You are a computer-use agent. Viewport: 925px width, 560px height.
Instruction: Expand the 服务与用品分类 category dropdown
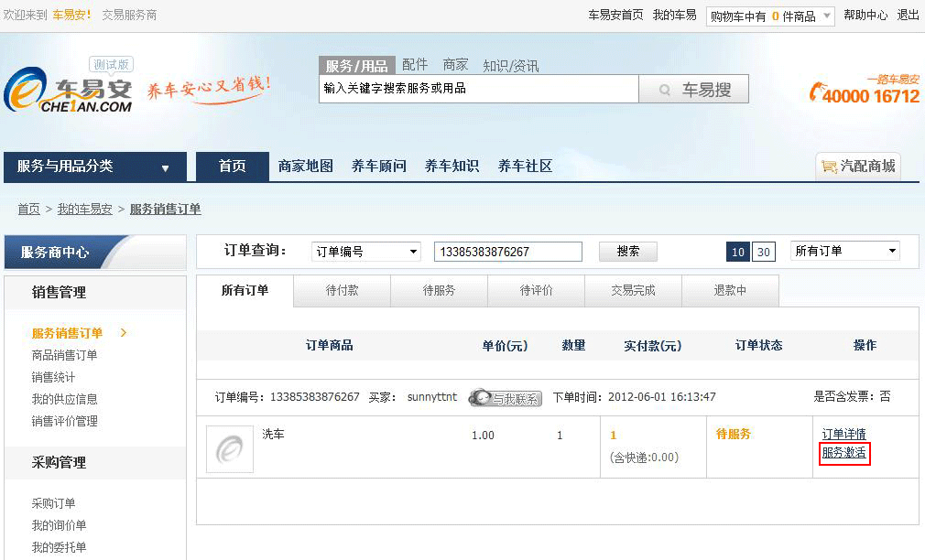coord(95,167)
